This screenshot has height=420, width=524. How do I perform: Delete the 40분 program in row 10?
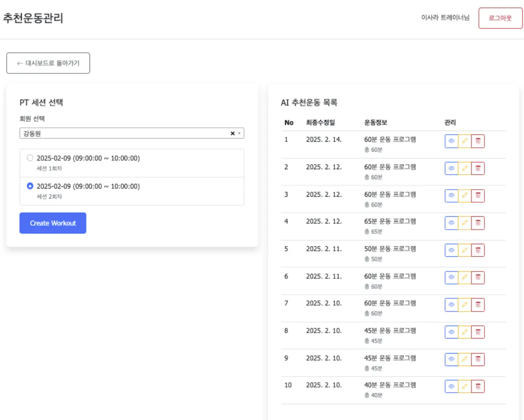coord(478,386)
